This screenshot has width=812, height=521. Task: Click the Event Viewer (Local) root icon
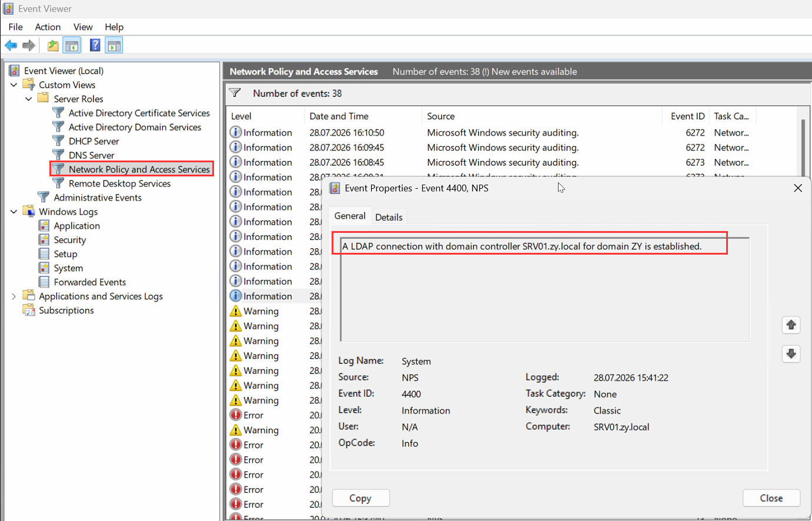click(x=14, y=71)
